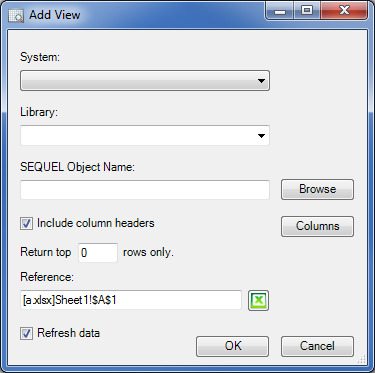Close the Add View dialog with X
Image resolution: width=375 pixels, height=373 pixels.
(344, 11)
